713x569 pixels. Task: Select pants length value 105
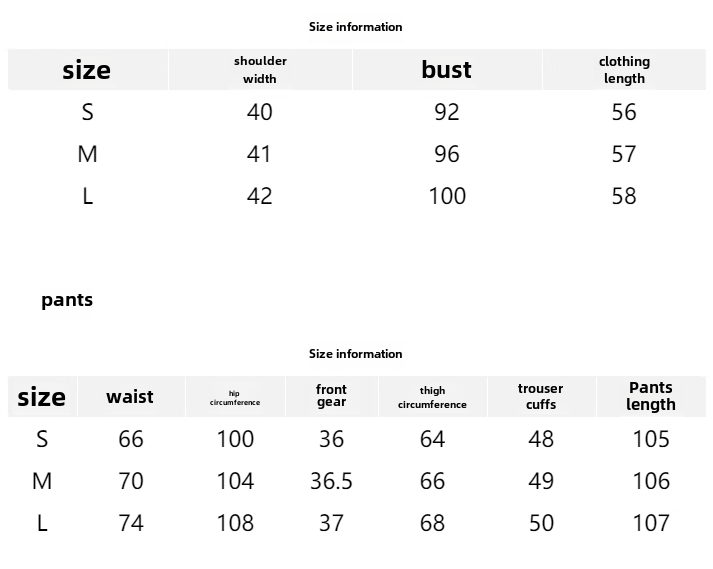click(651, 439)
